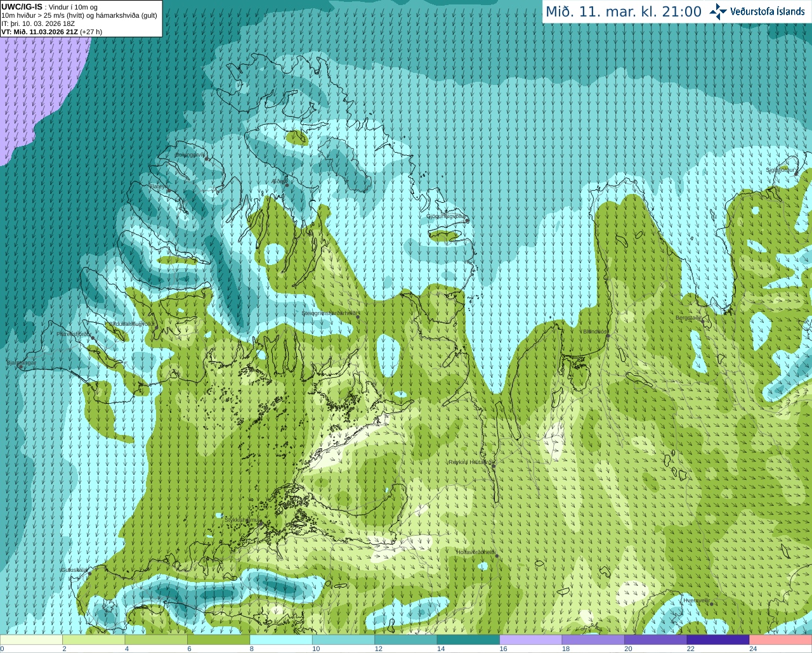Click the Siglufjörður station label

tap(782, 170)
